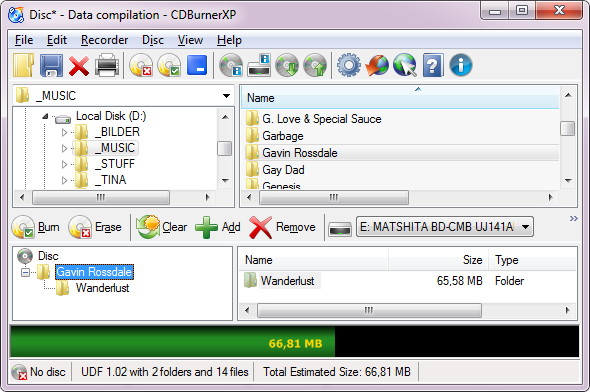
Task: Click the down arrow of the folder tree scrollbar
Action: click(225, 181)
